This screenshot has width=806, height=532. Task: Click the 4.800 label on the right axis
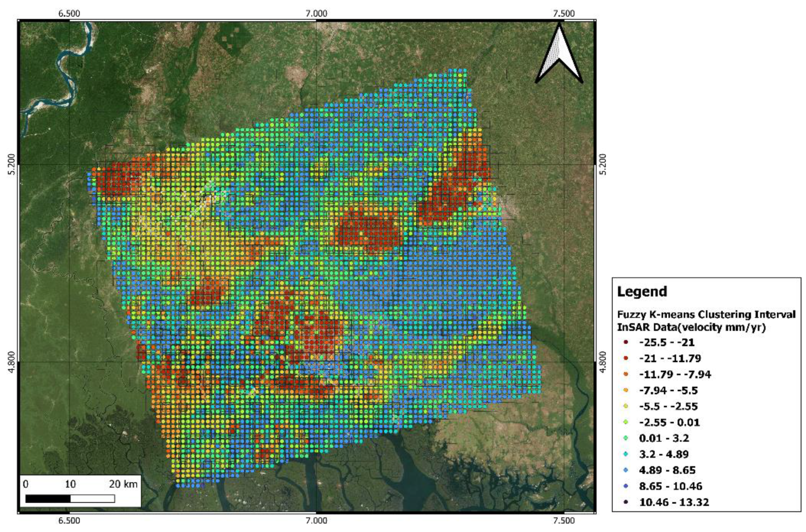(x=603, y=362)
